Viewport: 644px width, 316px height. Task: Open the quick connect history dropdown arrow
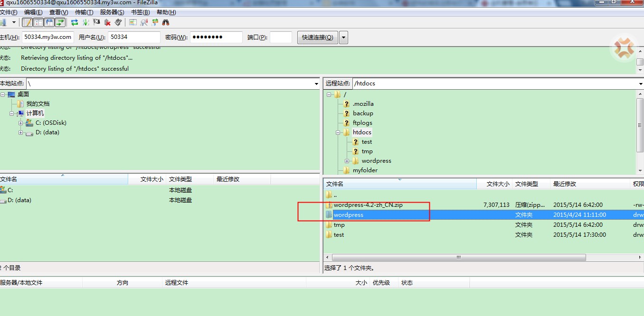pyautogui.click(x=343, y=37)
